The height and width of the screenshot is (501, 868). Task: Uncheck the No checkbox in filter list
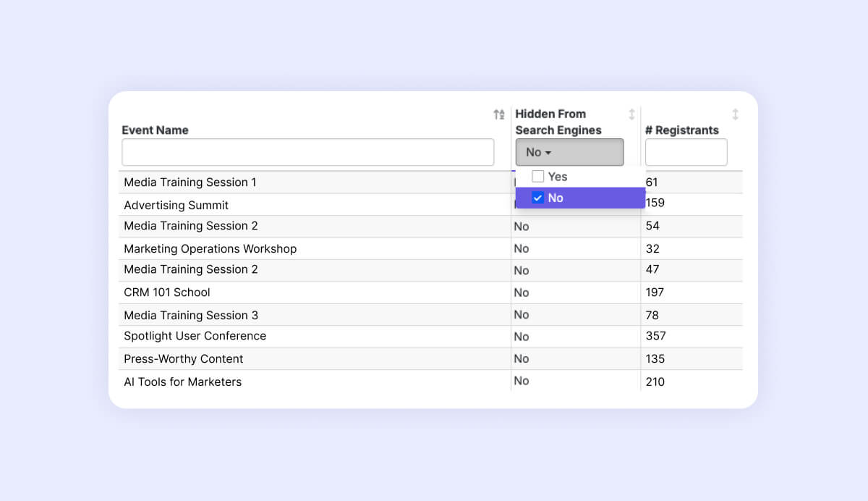pyautogui.click(x=538, y=198)
